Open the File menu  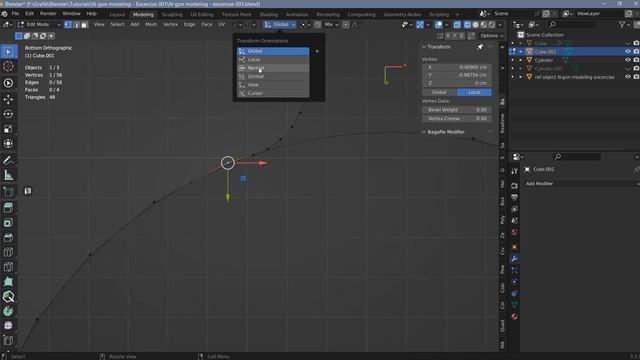pyautogui.click(x=15, y=13)
